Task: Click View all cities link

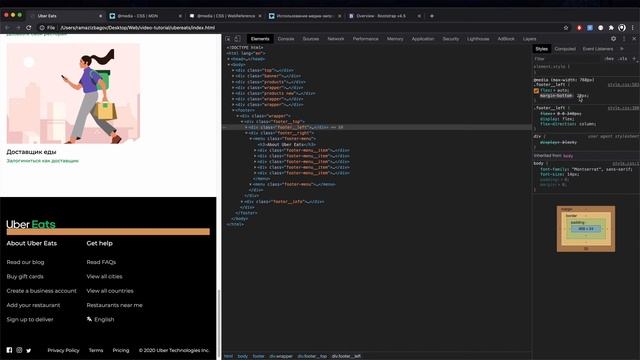Action: tap(104, 276)
